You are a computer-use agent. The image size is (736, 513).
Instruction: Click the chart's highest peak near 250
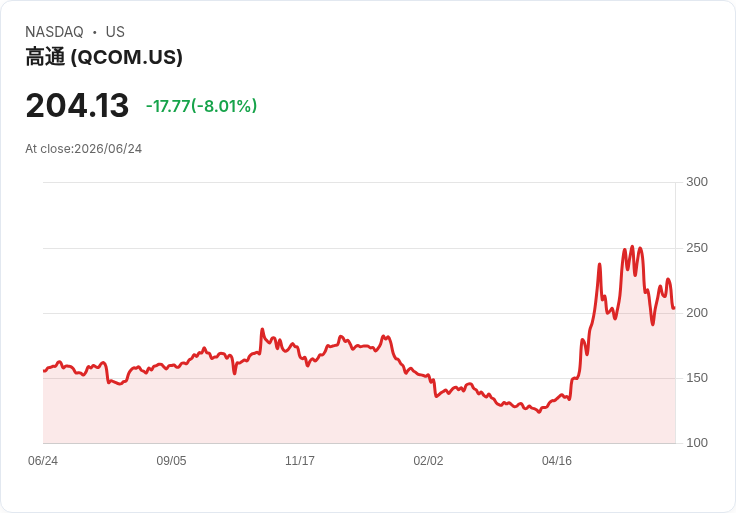click(x=632, y=246)
